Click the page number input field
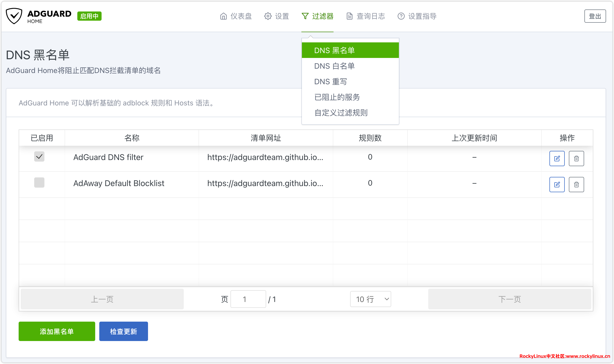 [x=248, y=299]
